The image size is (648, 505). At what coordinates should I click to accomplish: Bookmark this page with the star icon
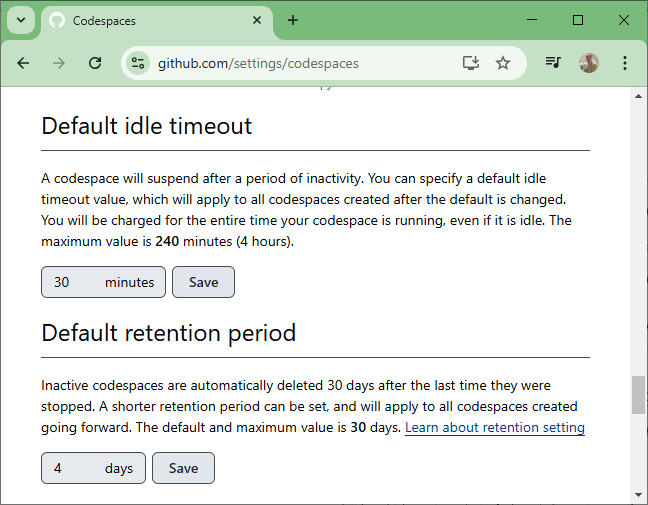(503, 63)
